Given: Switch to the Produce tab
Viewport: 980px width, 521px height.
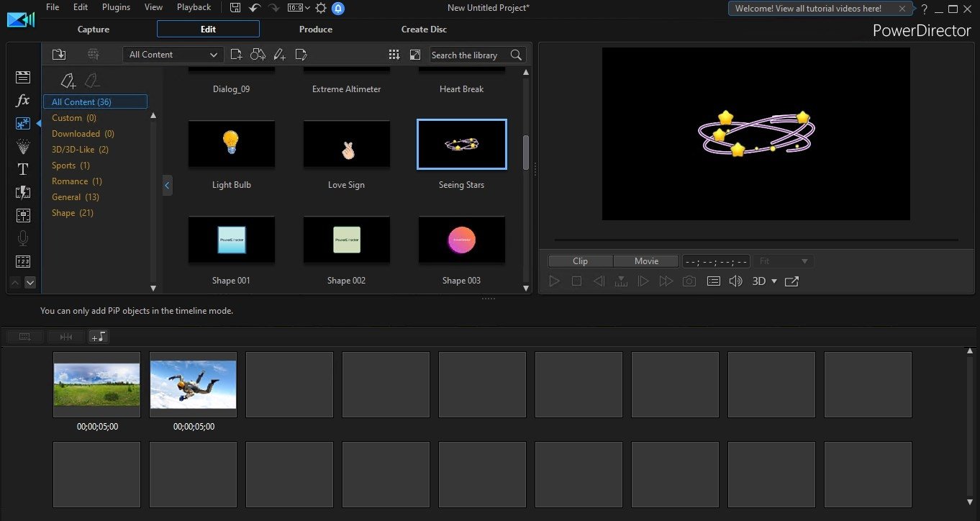Looking at the screenshot, I should tap(316, 30).
